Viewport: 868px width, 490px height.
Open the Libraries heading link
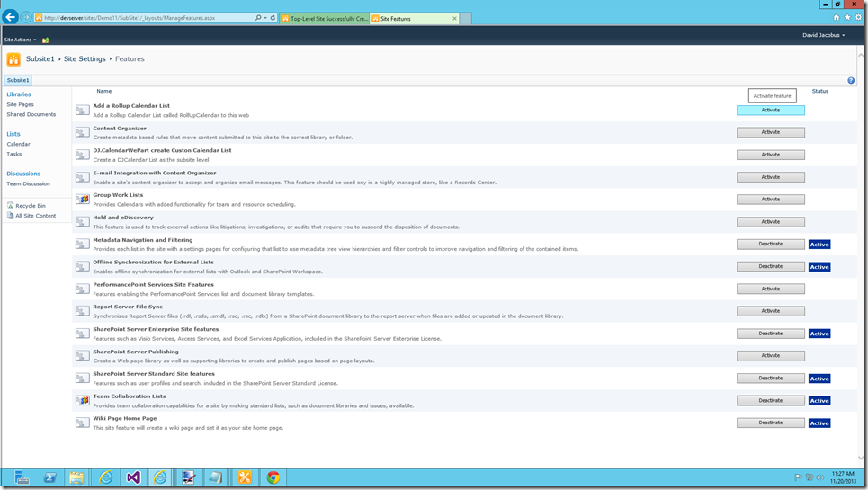pyautogui.click(x=19, y=94)
